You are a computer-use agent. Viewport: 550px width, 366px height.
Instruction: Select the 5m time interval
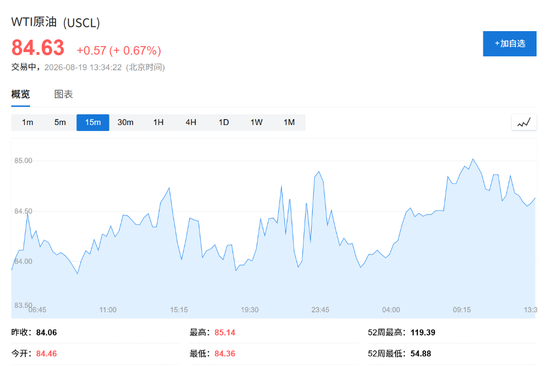pyautogui.click(x=60, y=122)
